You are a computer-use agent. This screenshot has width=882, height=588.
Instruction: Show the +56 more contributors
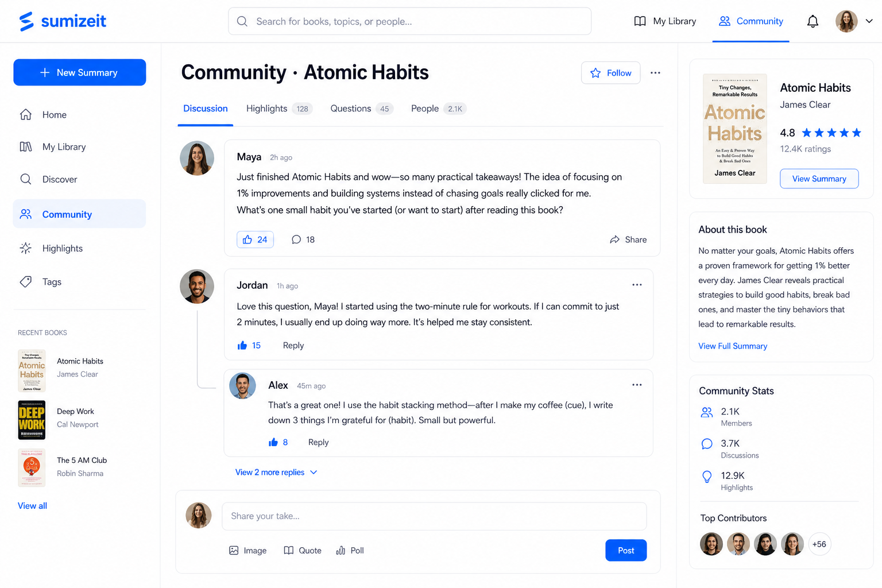point(819,544)
